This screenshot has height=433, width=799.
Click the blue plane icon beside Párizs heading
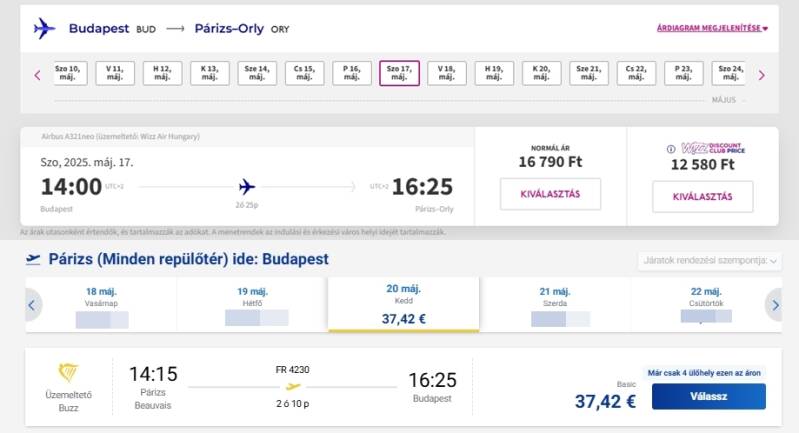[33, 259]
